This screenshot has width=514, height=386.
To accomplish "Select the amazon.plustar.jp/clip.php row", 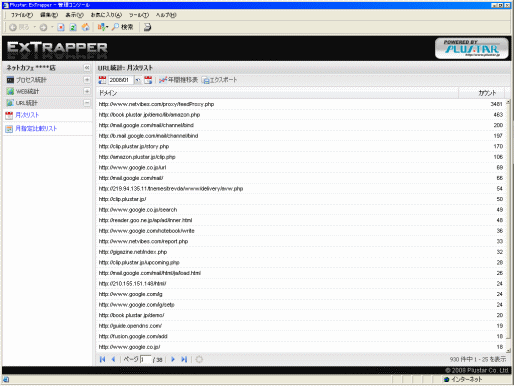I will point(301,157).
